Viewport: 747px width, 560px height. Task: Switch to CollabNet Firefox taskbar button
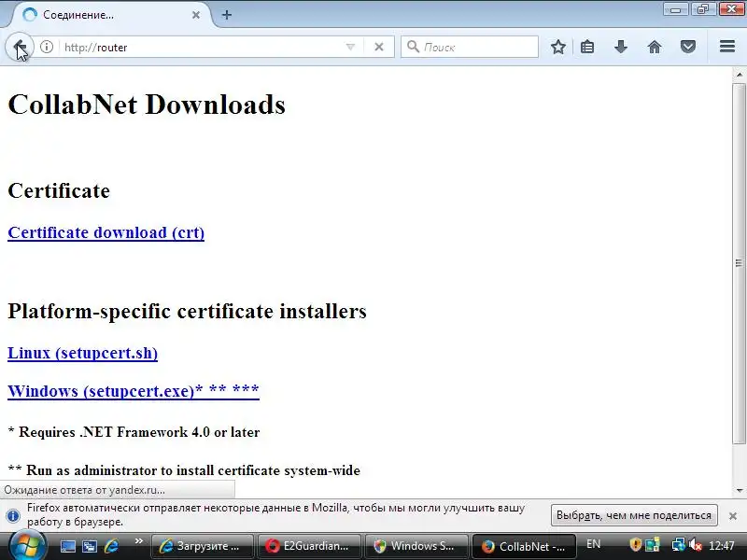pos(524,546)
